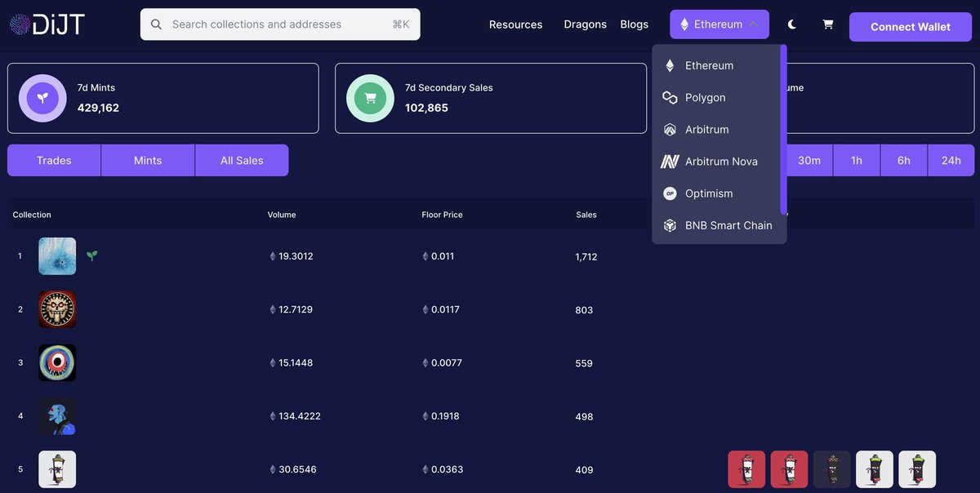Click sales count 1,712

[586, 257]
